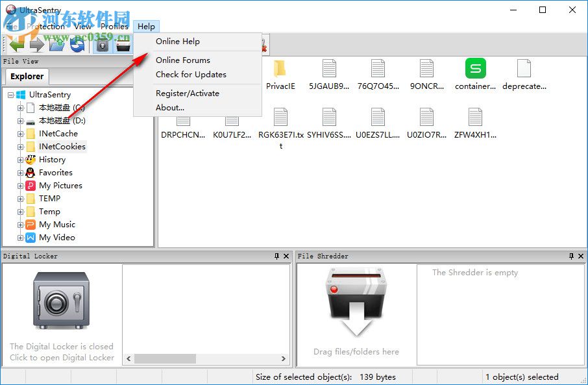Screen dimensions: 588x385
Task: Click the gray Forward arrow toolbar icon
Action: 37,45
